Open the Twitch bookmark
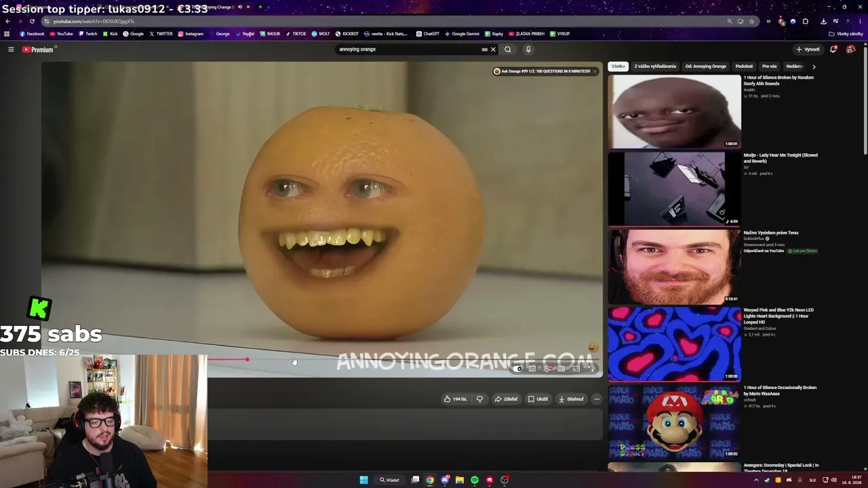Screen dimensions: 868x488 click(87, 34)
